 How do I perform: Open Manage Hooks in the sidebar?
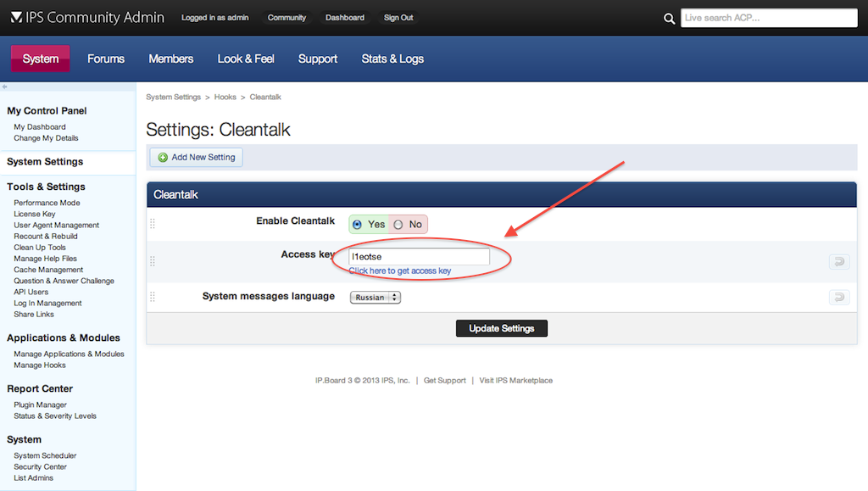coord(40,365)
